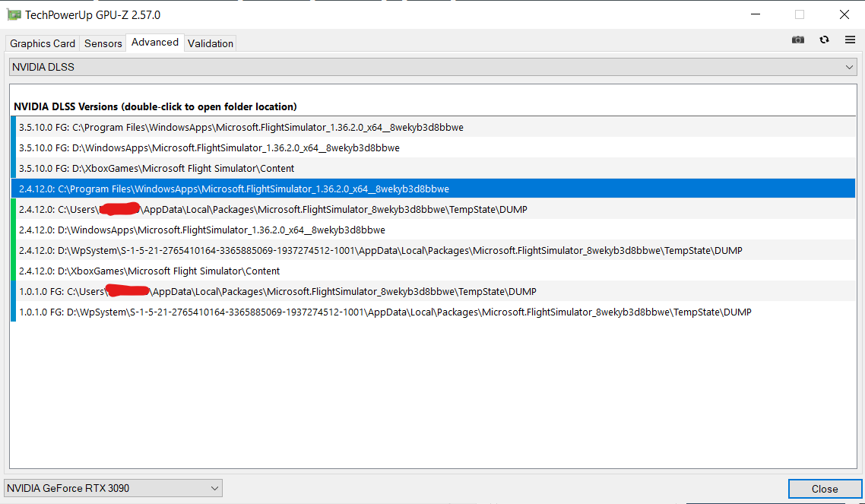This screenshot has width=865, height=504.
Task: Select the 3.5.10.0 FG D:\WindowsApps row
Action: 433,147
